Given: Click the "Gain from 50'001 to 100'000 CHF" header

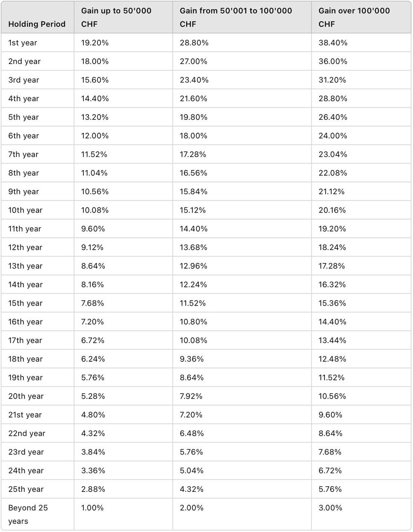Looking at the screenshot, I should point(235,17).
